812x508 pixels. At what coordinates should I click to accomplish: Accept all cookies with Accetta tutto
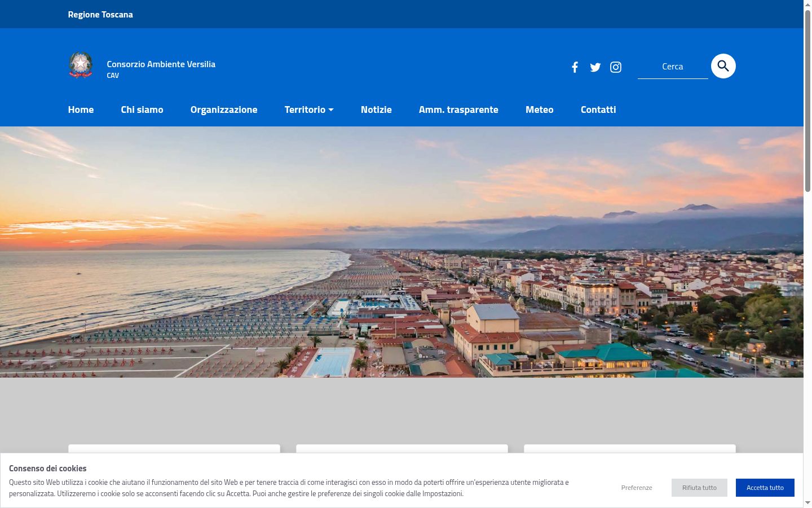click(765, 488)
